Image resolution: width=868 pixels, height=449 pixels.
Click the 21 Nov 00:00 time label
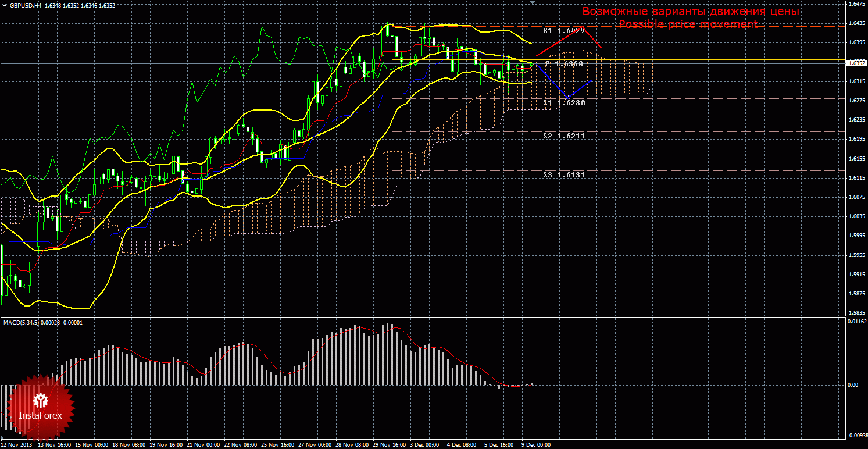tap(203, 445)
